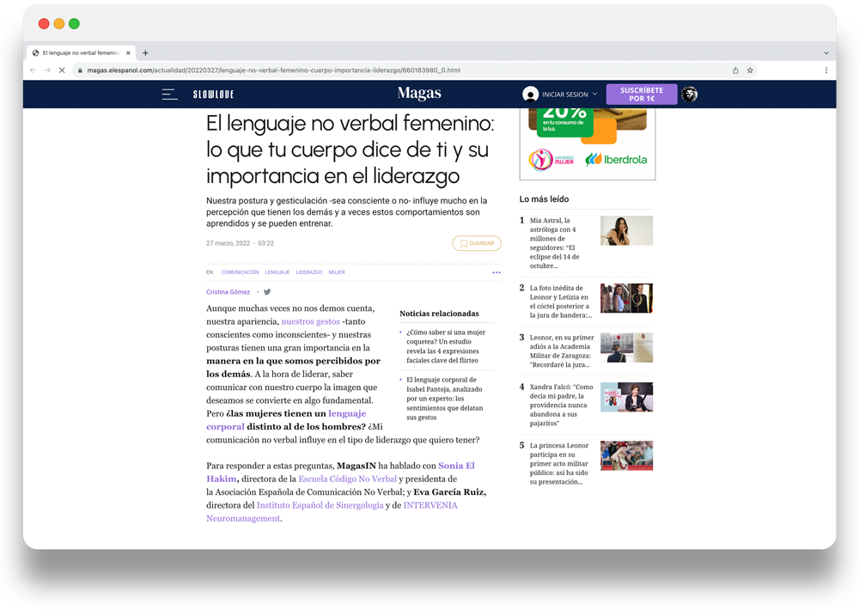Click the user avatar icon
859x616 pixels.
530,95
